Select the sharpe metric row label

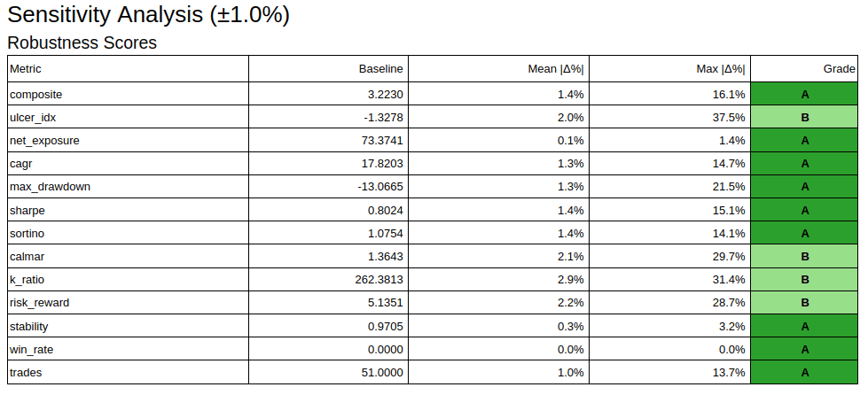coord(27,210)
